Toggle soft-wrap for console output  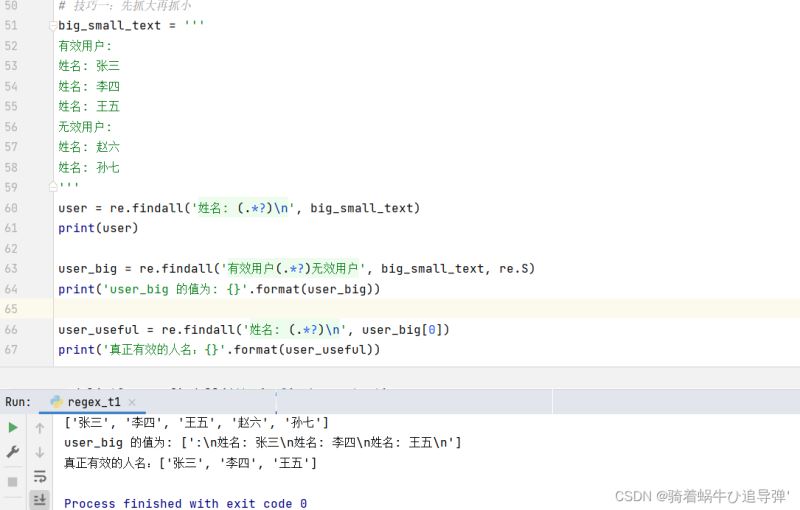coord(40,476)
